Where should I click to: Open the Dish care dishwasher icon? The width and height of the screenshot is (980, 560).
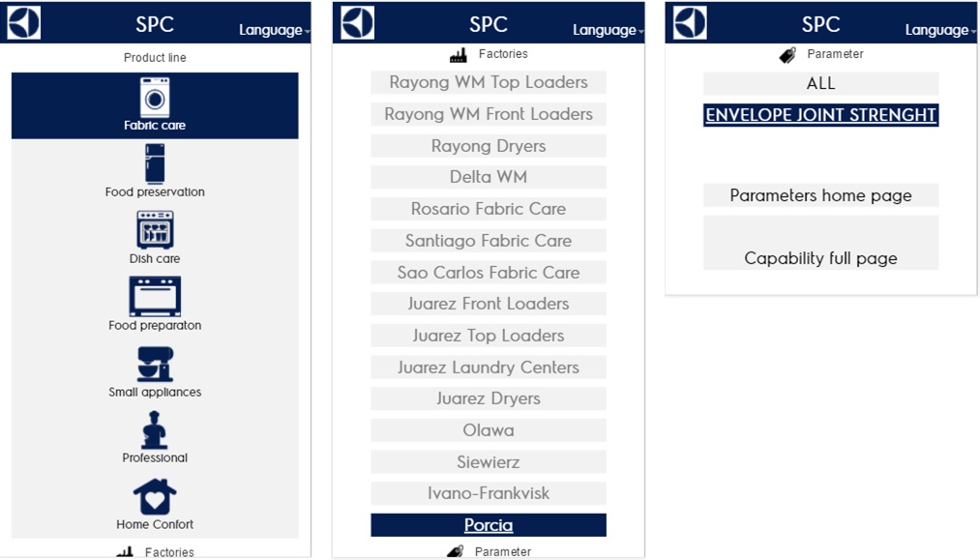coord(155,230)
